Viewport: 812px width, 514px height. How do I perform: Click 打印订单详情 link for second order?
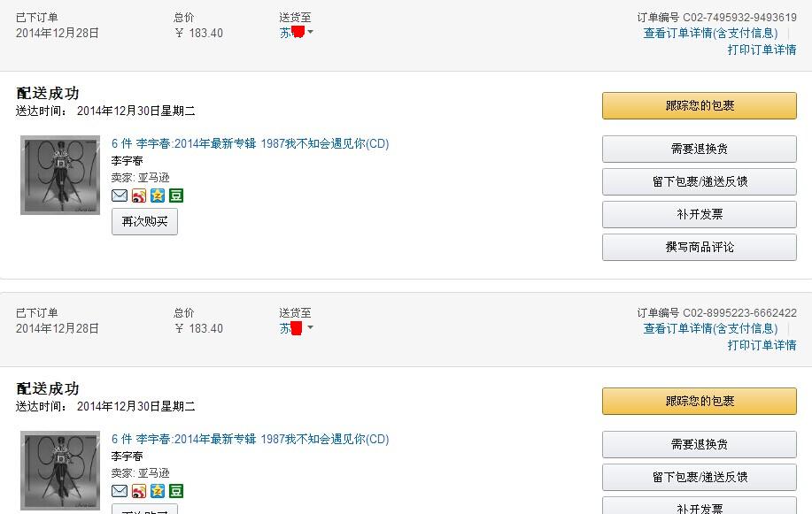pos(762,345)
